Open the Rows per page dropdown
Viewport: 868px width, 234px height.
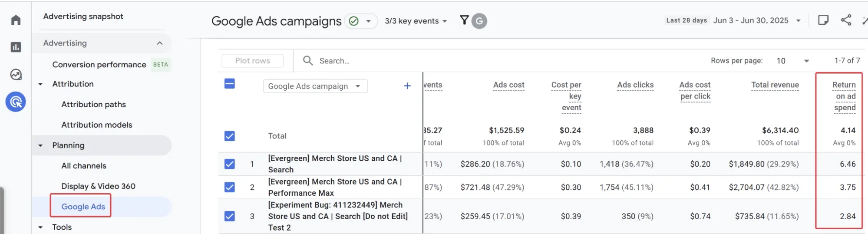(x=793, y=61)
